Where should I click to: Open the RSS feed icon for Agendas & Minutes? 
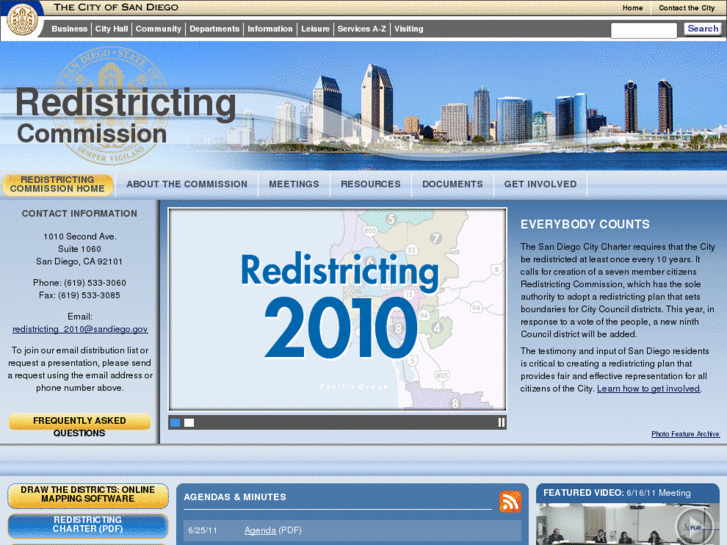click(510, 501)
